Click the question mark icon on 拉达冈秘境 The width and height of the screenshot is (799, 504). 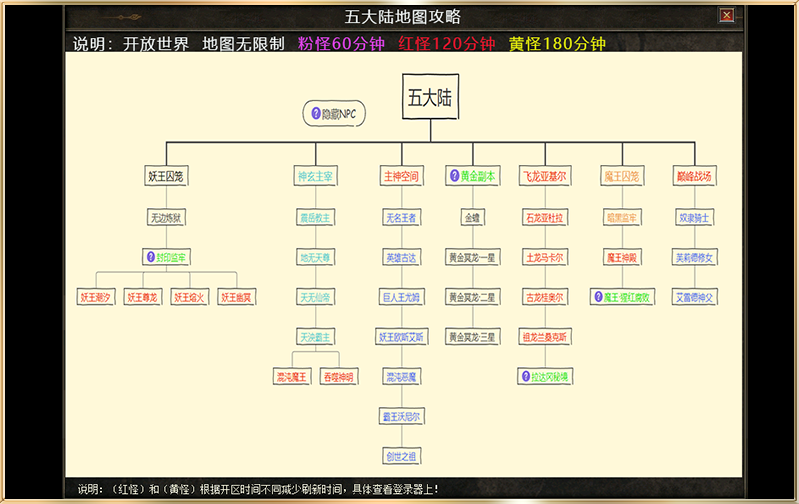tap(525, 376)
